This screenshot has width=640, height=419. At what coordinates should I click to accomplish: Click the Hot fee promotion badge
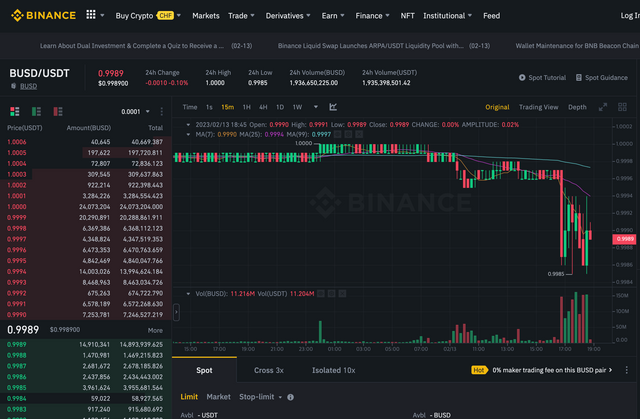[480, 370]
